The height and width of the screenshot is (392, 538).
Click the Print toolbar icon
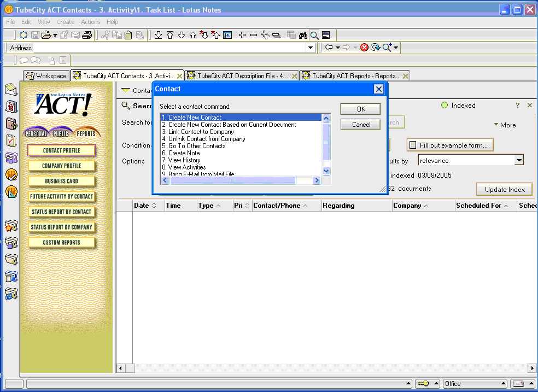pyautogui.click(x=87, y=35)
